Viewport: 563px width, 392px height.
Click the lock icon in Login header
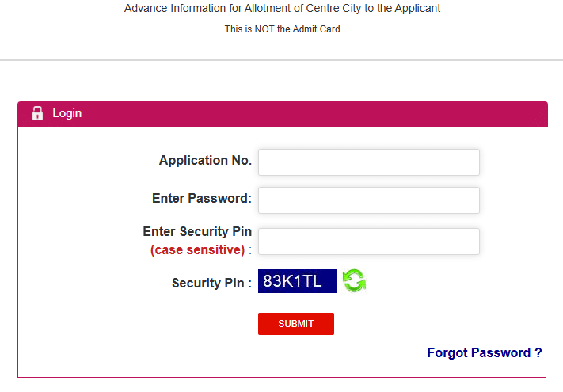click(37, 113)
